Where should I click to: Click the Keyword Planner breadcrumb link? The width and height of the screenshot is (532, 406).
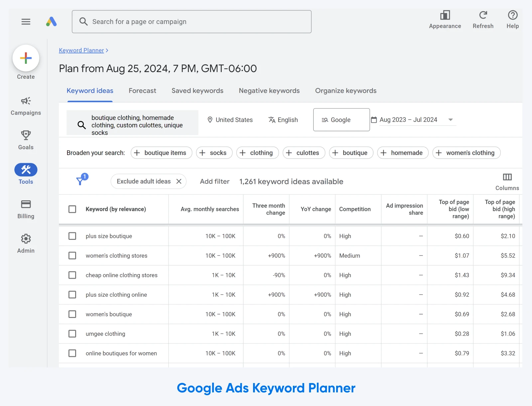(81, 51)
